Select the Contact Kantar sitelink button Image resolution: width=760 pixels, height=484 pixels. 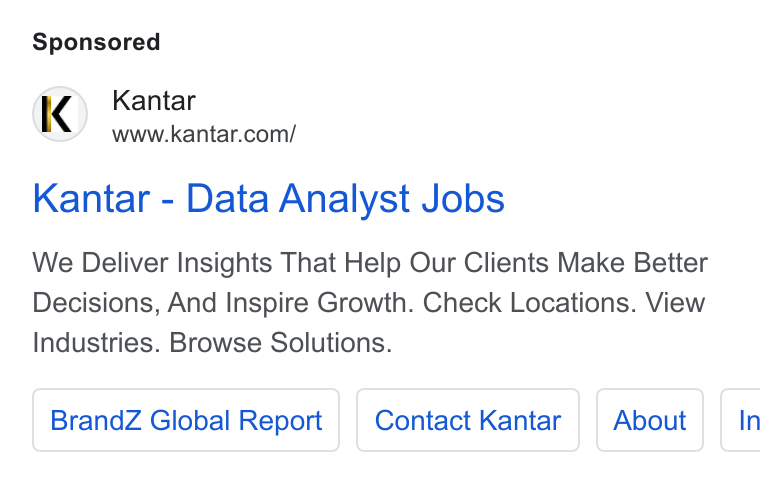pyautogui.click(x=468, y=420)
